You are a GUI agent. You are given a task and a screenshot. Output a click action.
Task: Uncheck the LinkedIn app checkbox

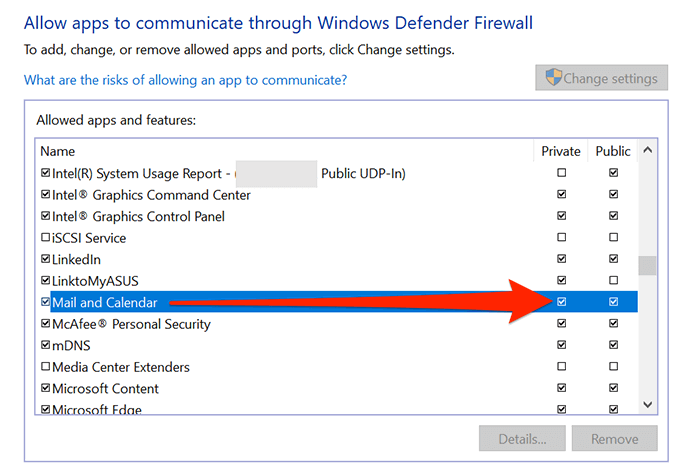45,260
